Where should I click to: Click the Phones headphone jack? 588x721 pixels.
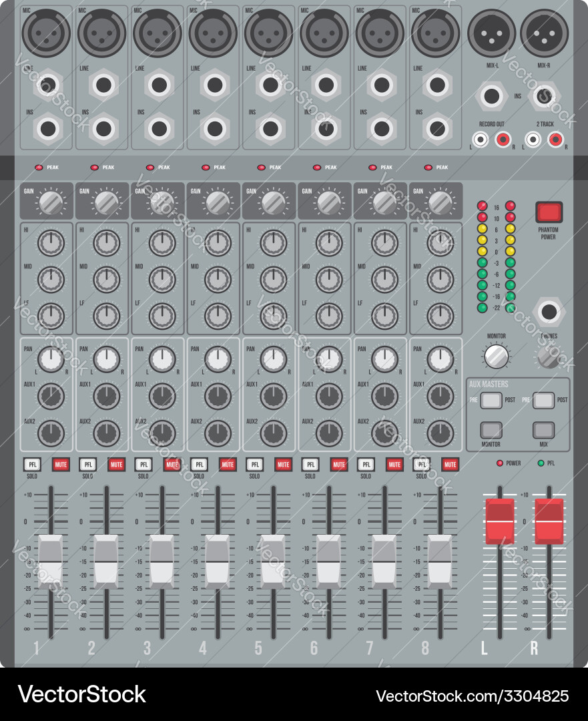[x=549, y=311]
